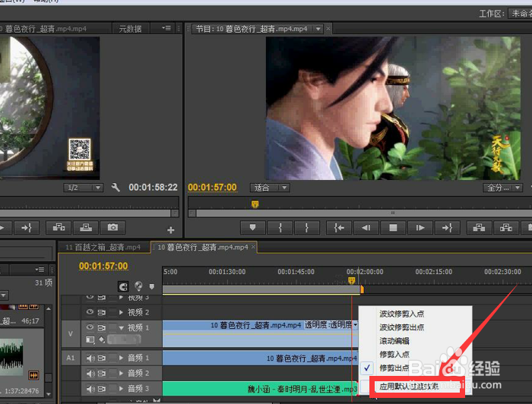Go to in point in program monitor

point(339,228)
